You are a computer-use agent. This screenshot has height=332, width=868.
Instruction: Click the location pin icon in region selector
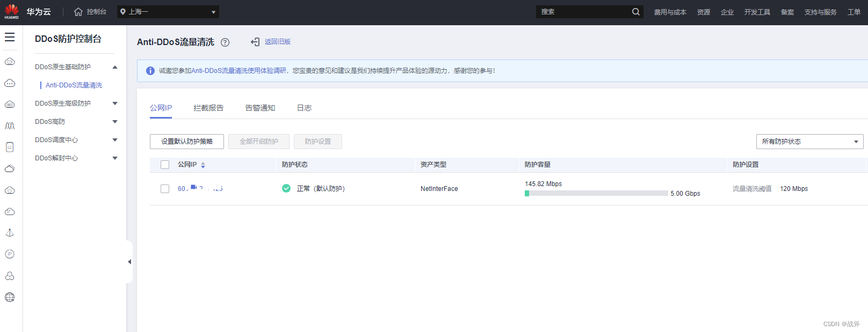coord(123,12)
